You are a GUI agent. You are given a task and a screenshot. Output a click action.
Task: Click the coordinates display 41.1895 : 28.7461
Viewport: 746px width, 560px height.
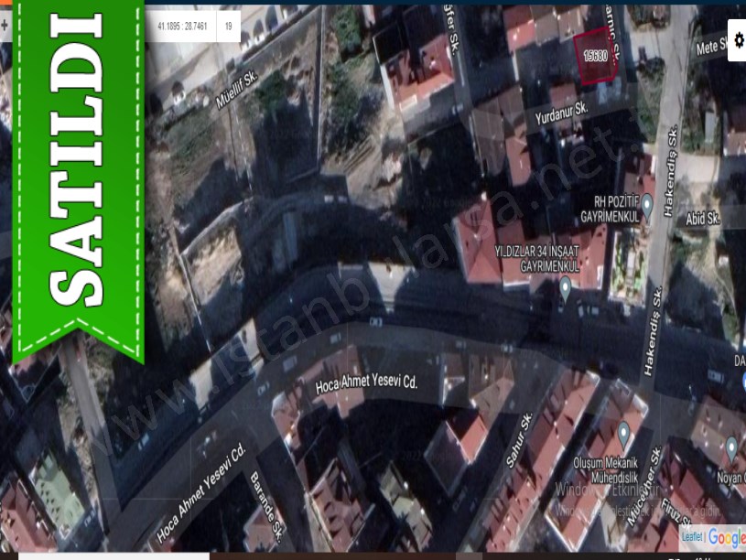[182, 27]
